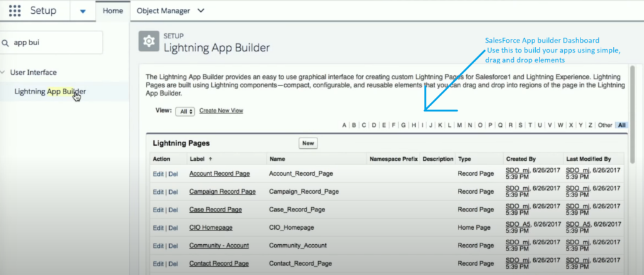Open SDO_A5 user link in Created By
The height and width of the screenshot is (275, 644).
518,224
